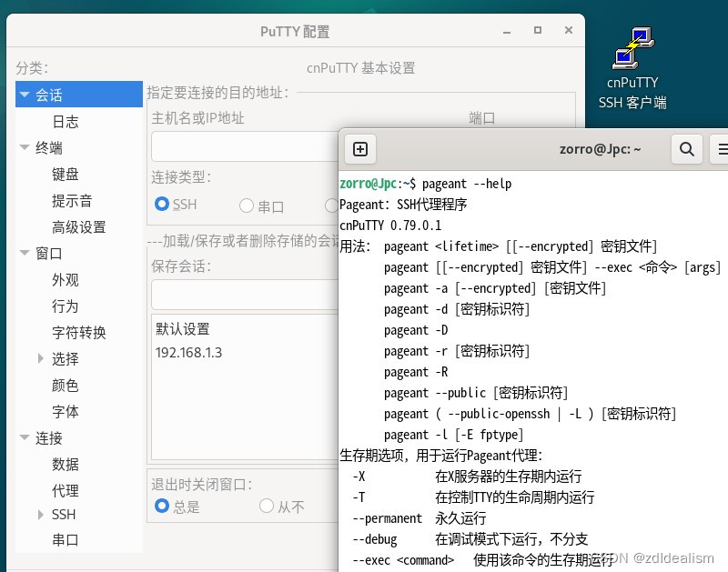Click the 主机名或IP地址 input field
The width and height of the screenshot is (728, 572).
[237, 146]
